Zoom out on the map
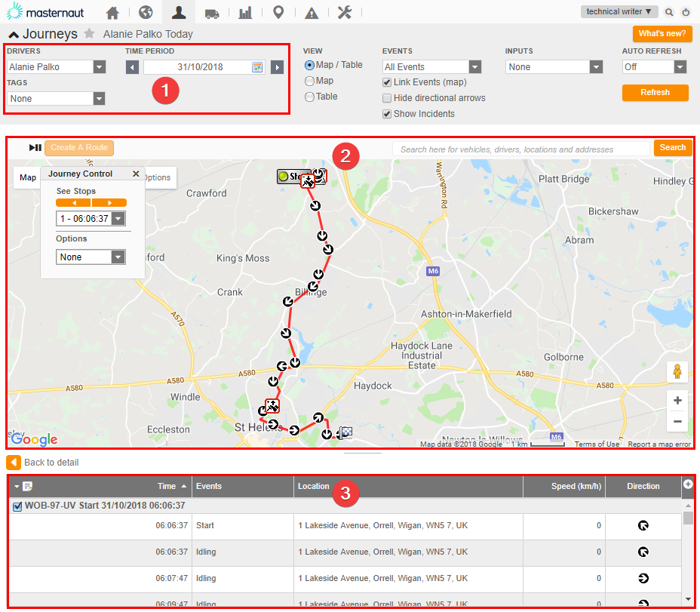Screen dimensions: 700x612 (x=677, y=421)
